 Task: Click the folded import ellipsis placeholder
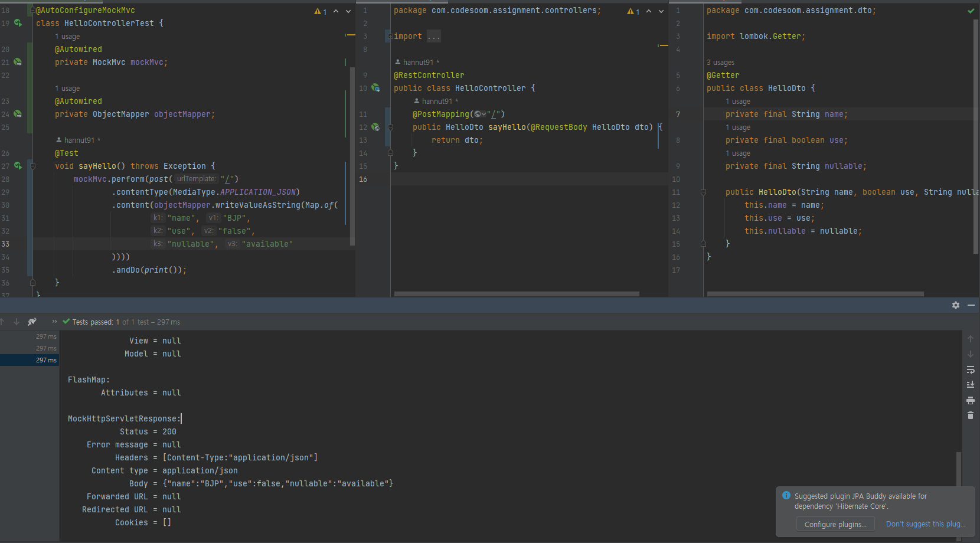pos(434,37)
